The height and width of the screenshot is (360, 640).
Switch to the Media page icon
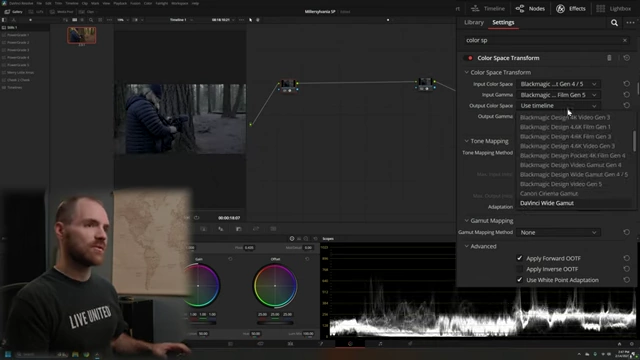coord(230,344)
